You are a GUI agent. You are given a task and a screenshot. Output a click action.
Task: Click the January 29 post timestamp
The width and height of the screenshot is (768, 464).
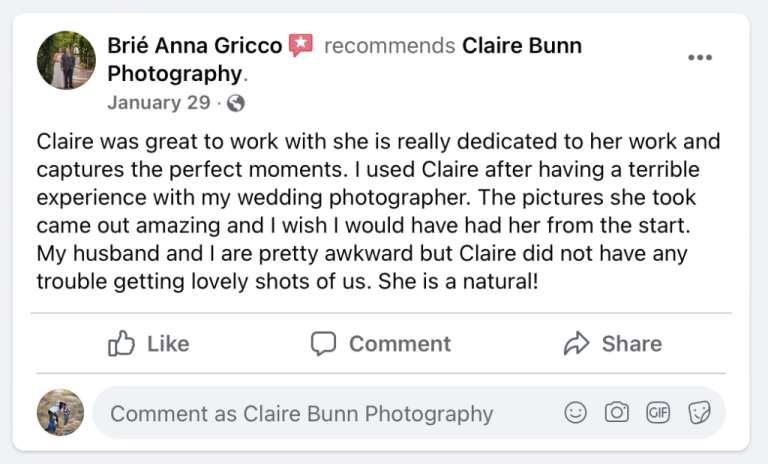click(x=158, y=103)
